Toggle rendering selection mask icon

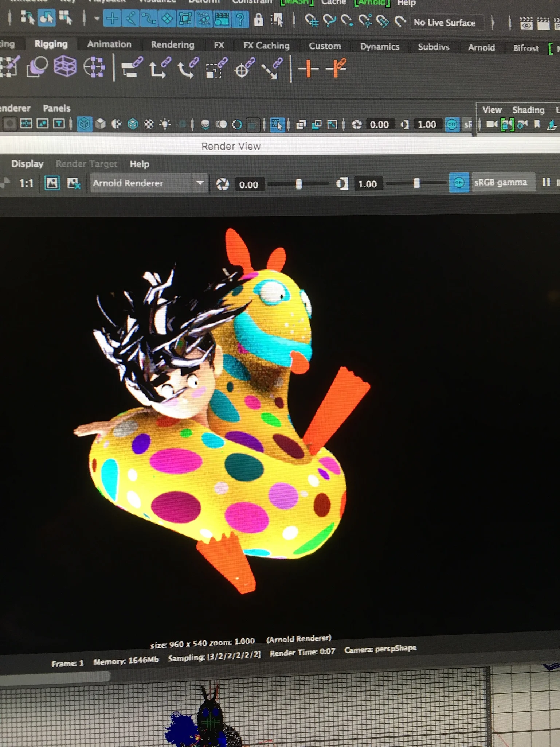[x=222, y=19]
